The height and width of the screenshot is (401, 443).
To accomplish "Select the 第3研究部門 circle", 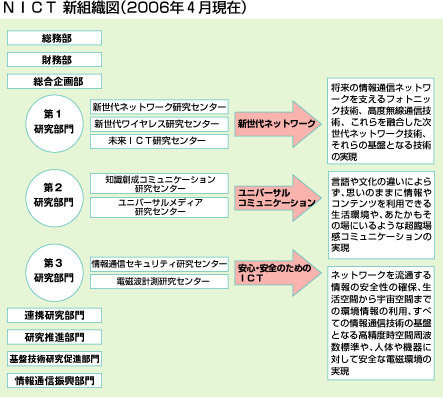I will click(x=54, y=272).
